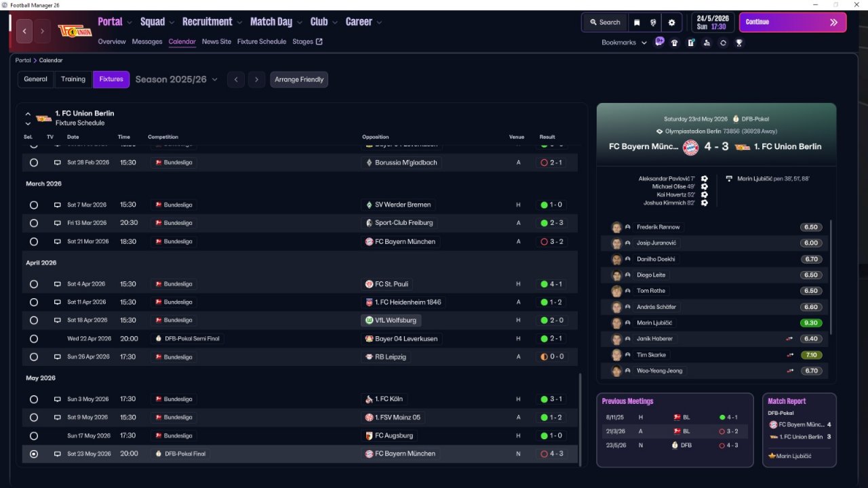Viewport: 868px width, 488px height.
Task: Select the 1. FC Heidenheim 1846 radio button
Action: 34,302
